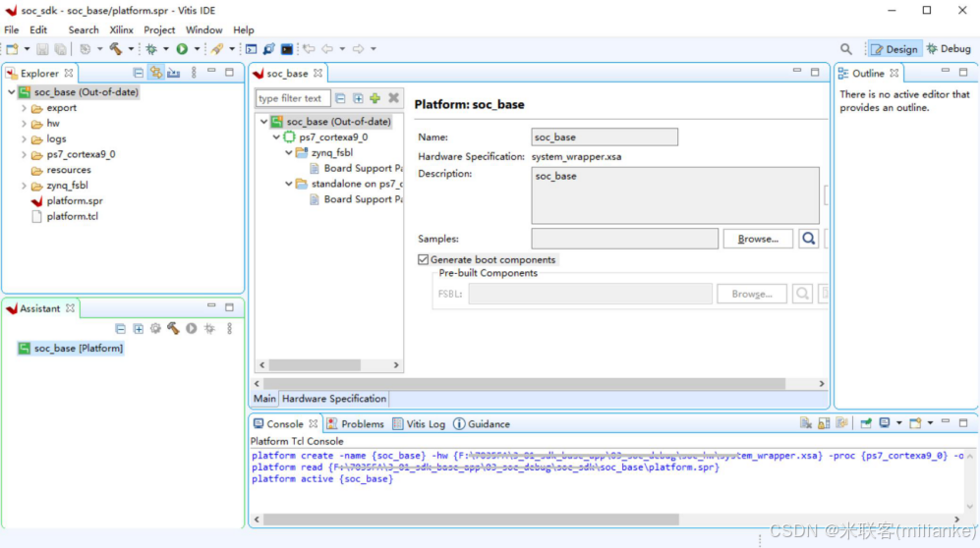Click the platform editor horizontal scrollbar
This screenshot has height=548, width=980.
pyautogui.click(x=524, y=383)
